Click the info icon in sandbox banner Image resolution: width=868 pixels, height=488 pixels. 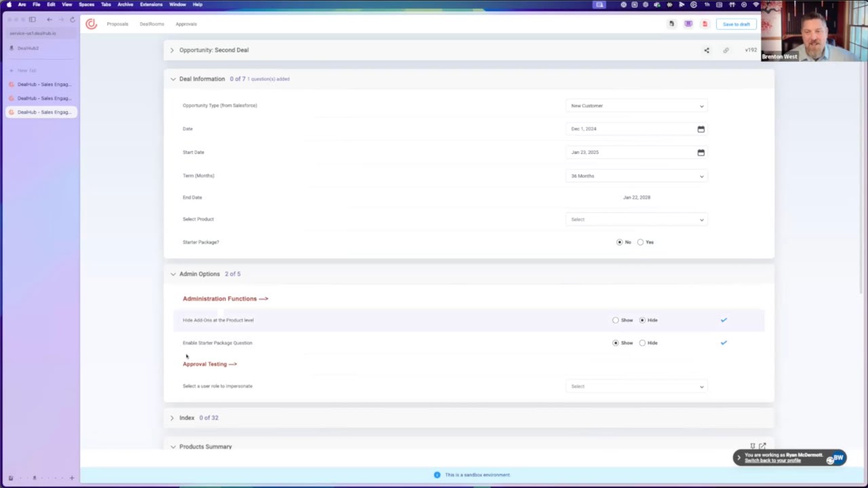coord(437,475)
